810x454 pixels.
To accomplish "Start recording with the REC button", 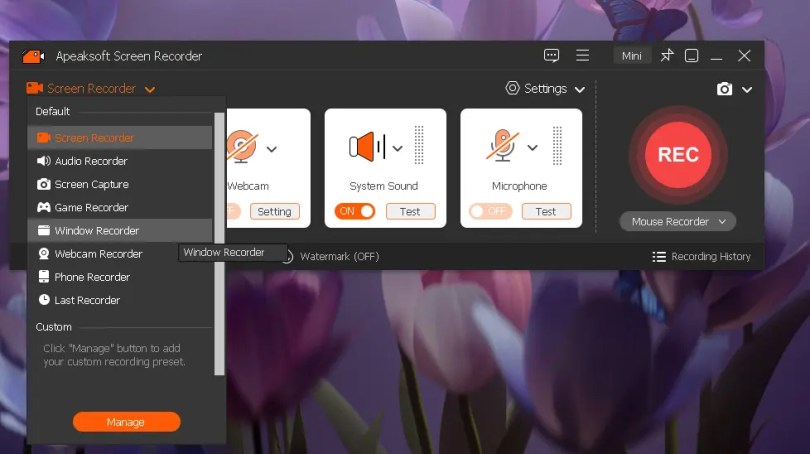I will tap(678, 154).
